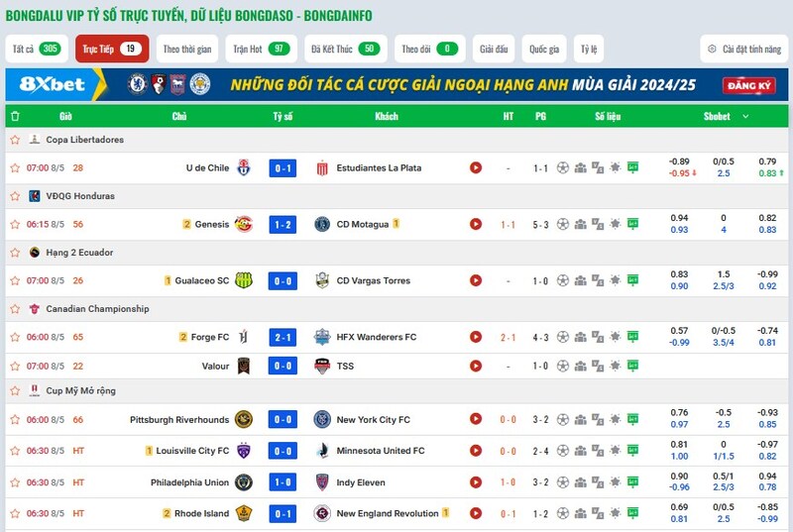
Task: Open the 1-0 score of Philadelphia Union match
Action: (283, 482)
